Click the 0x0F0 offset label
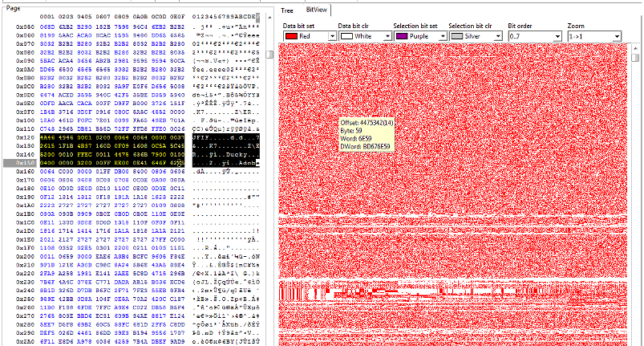This screenshot has width=644, height=346. 25,112
